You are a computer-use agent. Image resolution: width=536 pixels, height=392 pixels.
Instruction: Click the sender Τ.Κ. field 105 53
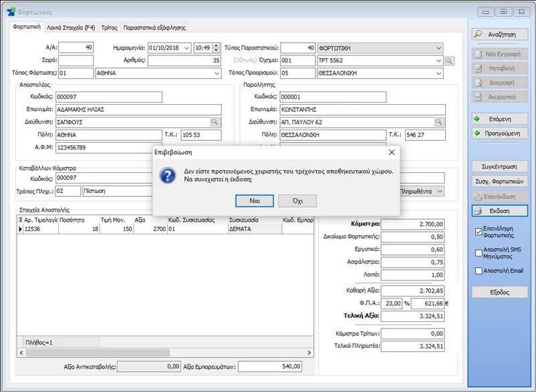201,135
